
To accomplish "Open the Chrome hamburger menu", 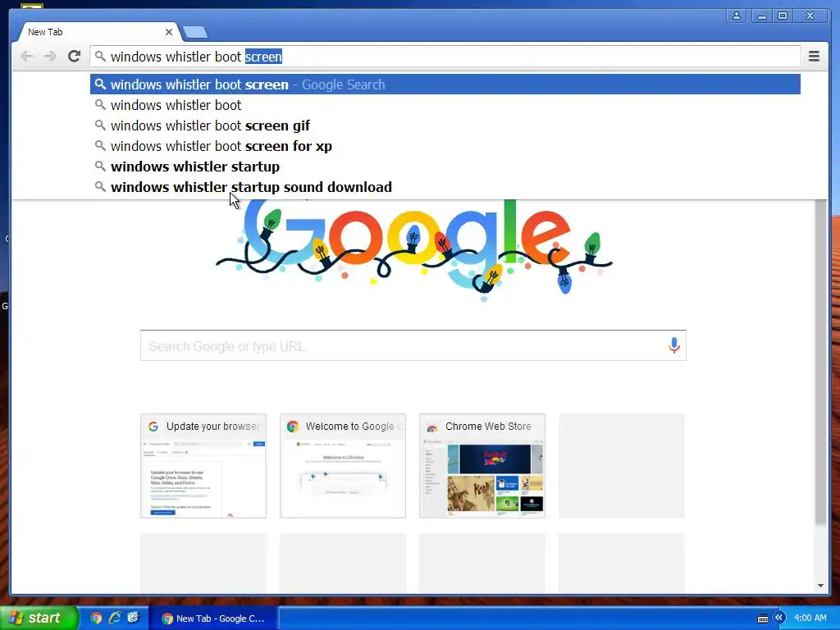I will point(814,57).
